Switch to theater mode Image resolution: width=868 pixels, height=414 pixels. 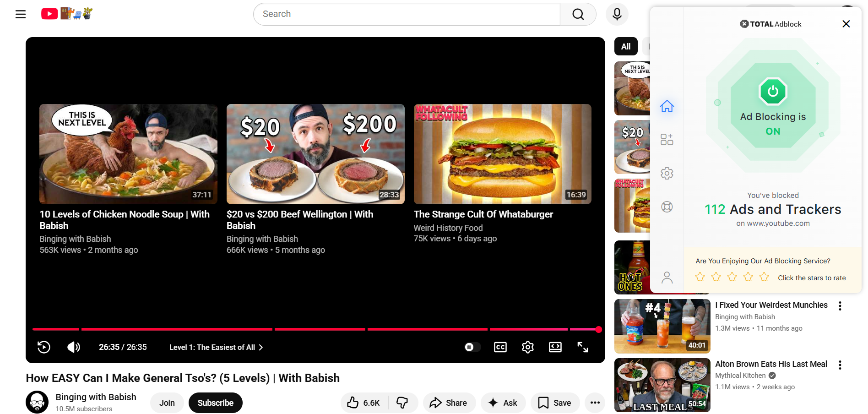[555, 347]
